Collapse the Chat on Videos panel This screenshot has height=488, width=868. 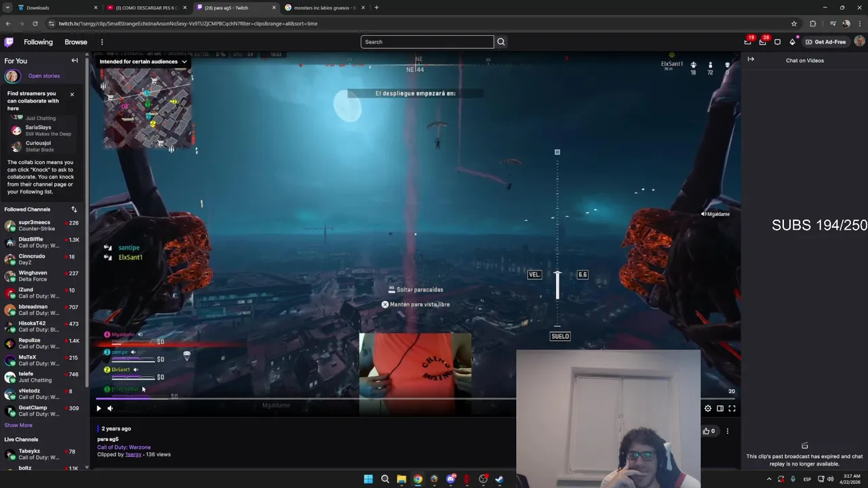(751, 60)
